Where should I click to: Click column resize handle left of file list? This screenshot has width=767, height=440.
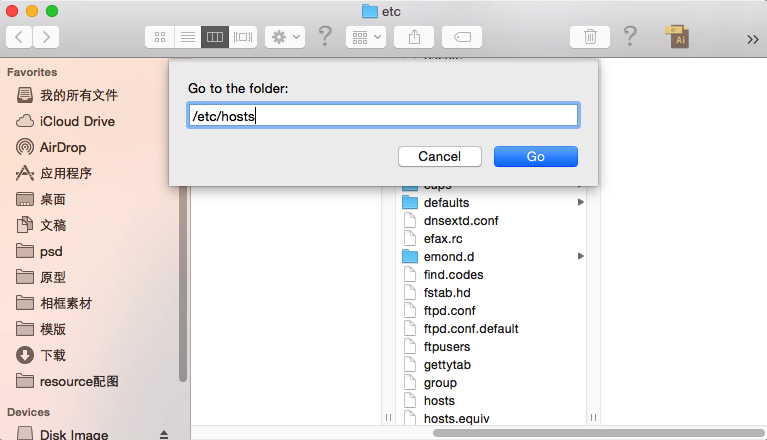(388, 418)
